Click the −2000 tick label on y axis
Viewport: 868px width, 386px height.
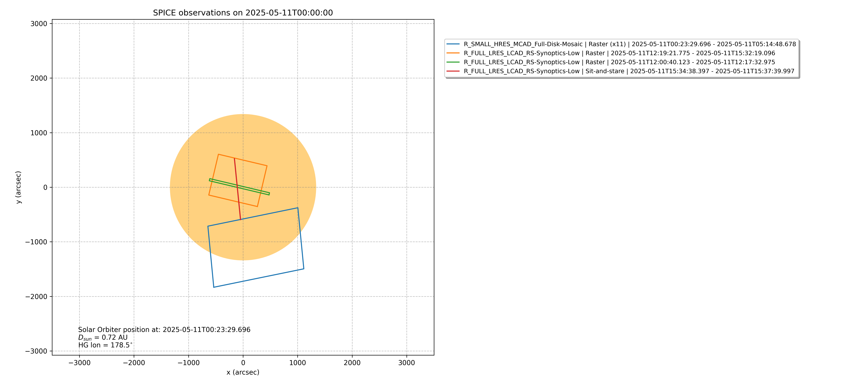pyautogui.click(x=36, y=297)
